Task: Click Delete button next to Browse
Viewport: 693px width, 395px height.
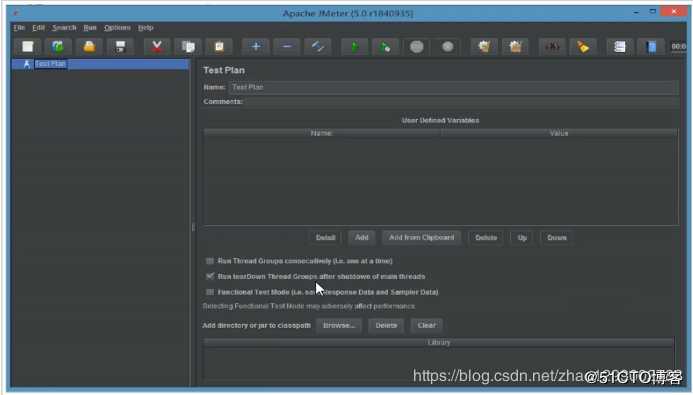Action: [386, 326]
